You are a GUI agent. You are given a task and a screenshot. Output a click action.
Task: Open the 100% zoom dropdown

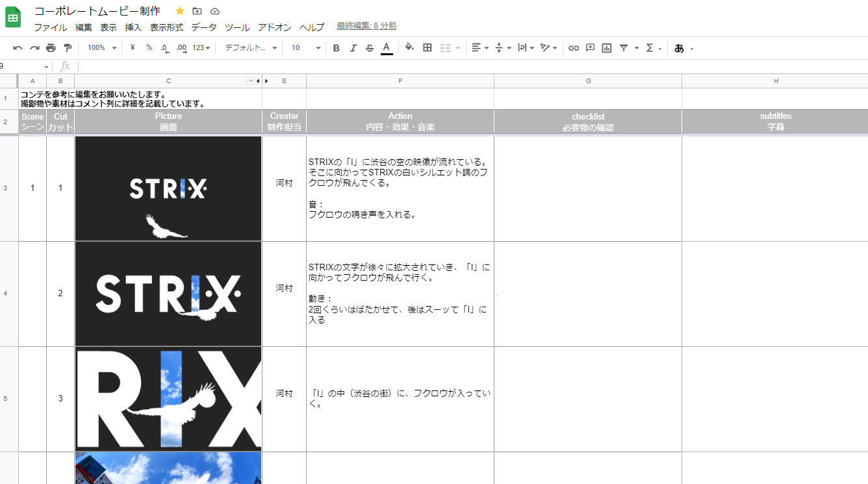(102, 48)
